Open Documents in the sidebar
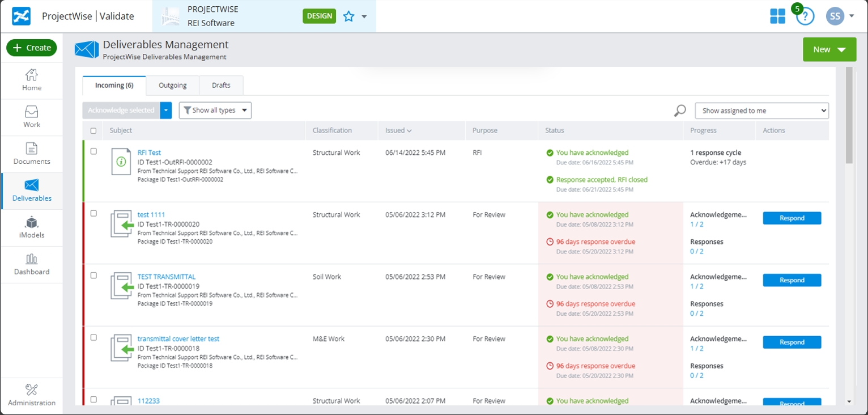This screenshot has height=415, width=868. pos(32,154)
